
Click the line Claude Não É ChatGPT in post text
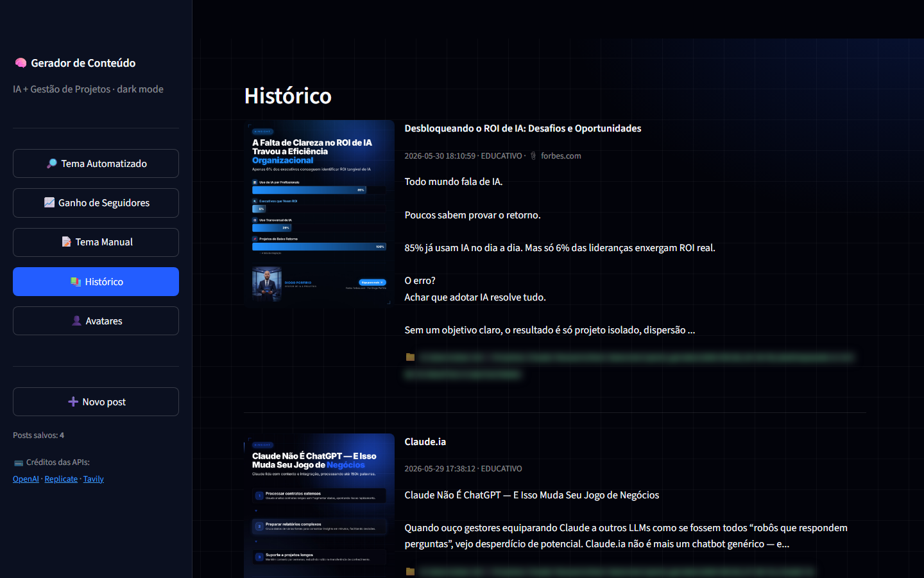click(531, 495)
